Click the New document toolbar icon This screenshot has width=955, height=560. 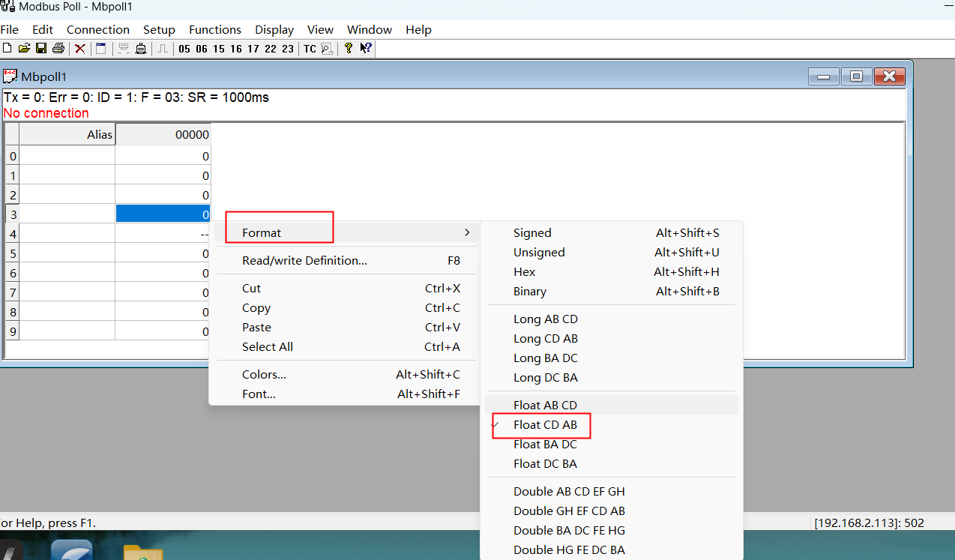point(7,49)
